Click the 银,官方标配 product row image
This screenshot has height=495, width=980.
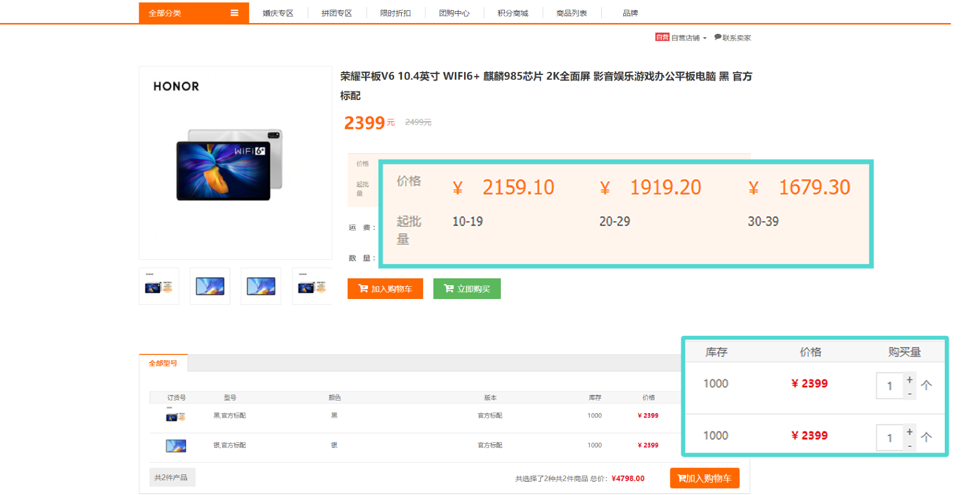point(176,445)
